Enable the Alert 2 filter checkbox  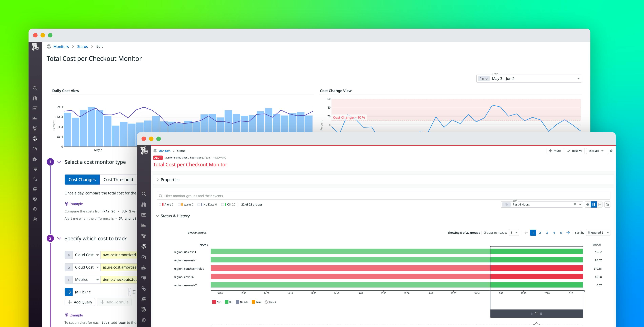pos(160,204)
